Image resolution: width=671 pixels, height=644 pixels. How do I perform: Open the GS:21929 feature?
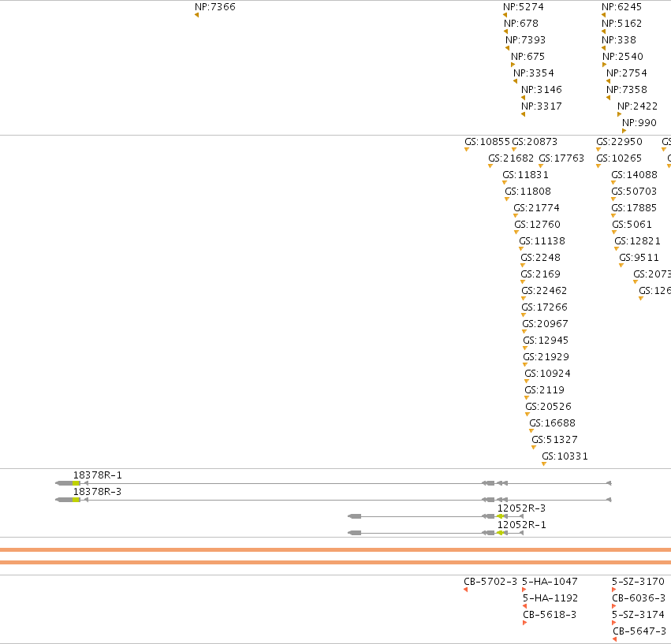click(546, 357)
